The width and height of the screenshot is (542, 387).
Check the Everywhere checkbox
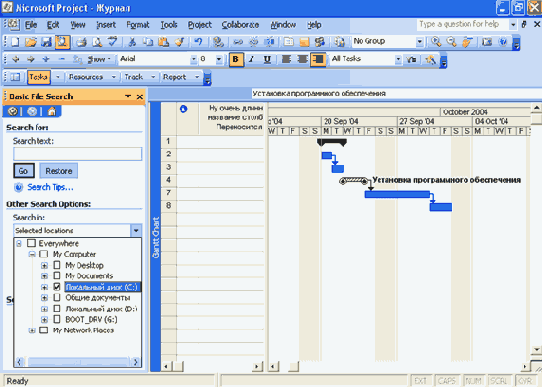31,243
